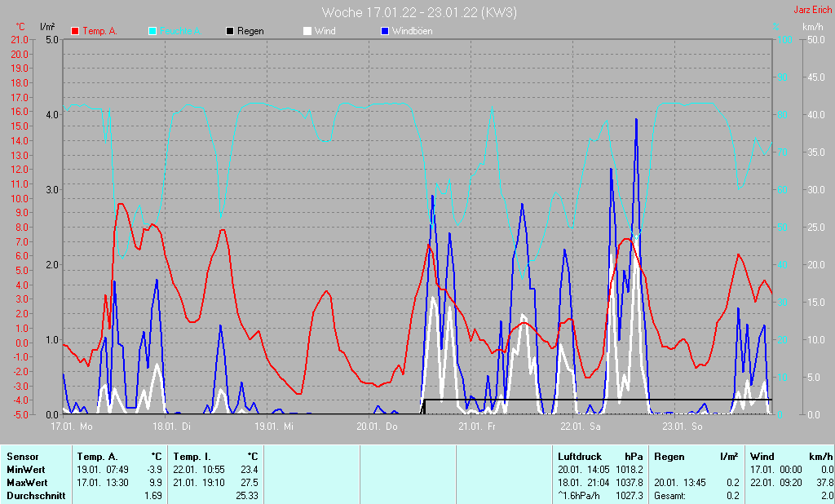The width and height of the screenshot is (835, 504).
Task: Click the 20.01. Do date axis label
Action: click(377, 427)
